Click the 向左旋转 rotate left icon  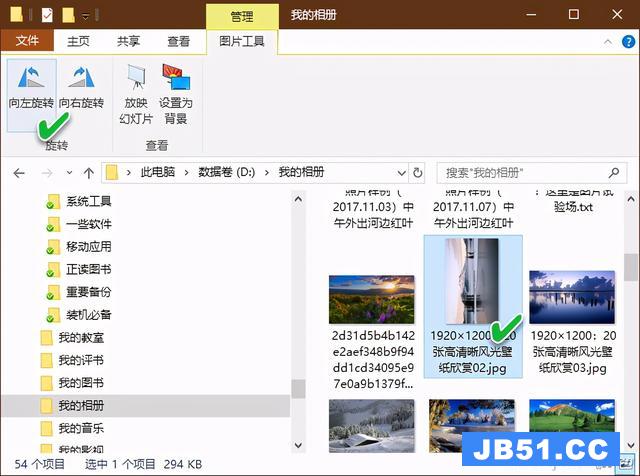[x=30, y=88]
